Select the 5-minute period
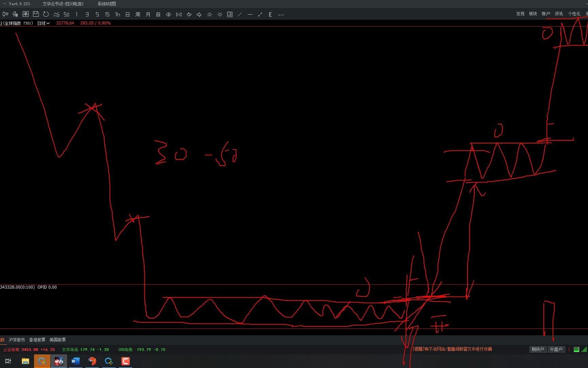Screen dimensions: 588x368 click(97, 14)
